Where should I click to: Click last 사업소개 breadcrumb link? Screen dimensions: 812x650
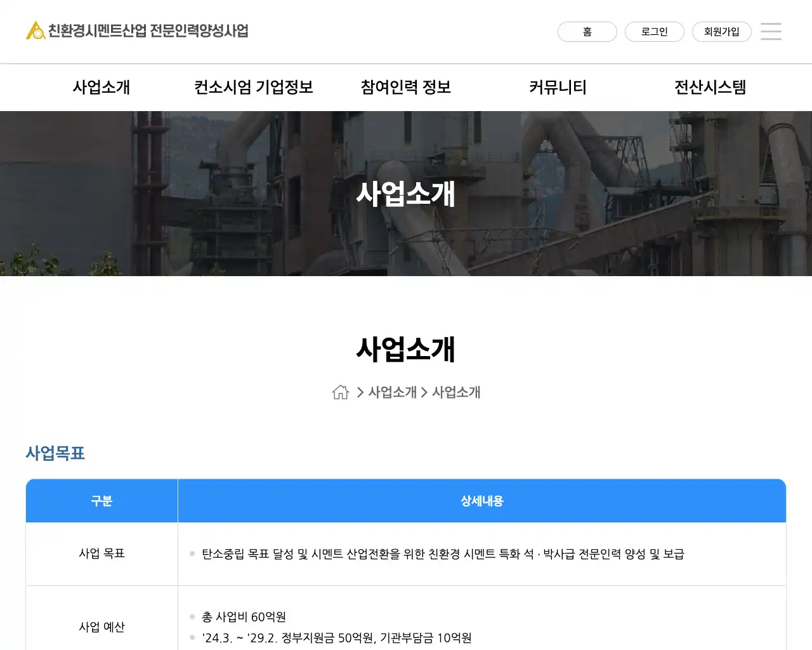(x=456, y=392)
